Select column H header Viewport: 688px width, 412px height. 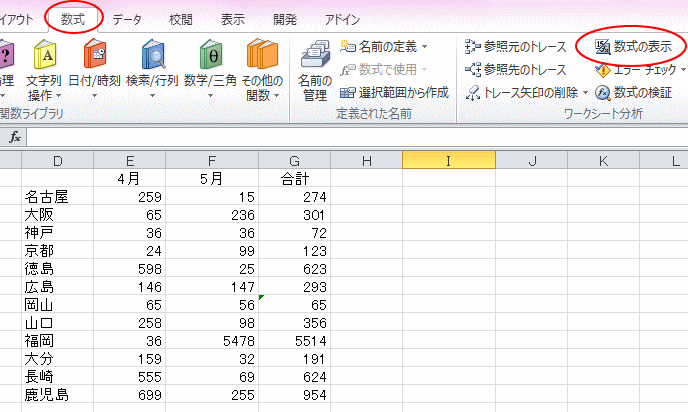point(366,161)
